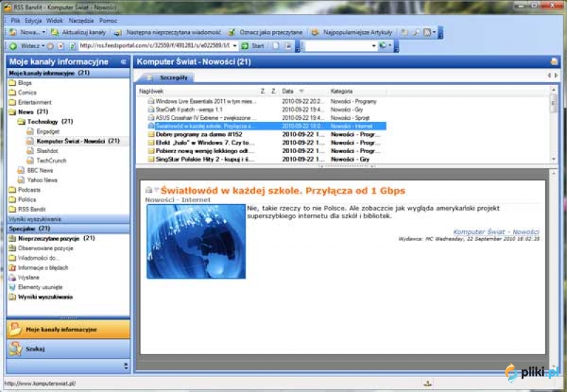The image size is (567, 392).
Task: Open the flag dropdown beside article title
Action: click(156, 189)
